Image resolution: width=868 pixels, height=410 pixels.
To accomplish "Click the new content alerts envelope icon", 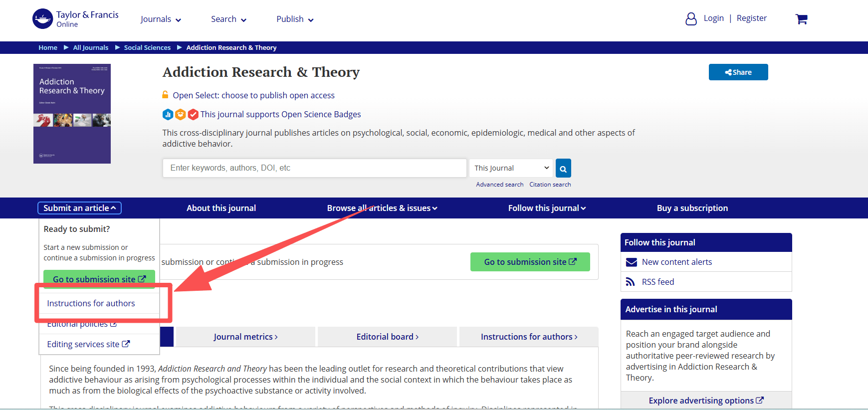I will coord(631,262).
